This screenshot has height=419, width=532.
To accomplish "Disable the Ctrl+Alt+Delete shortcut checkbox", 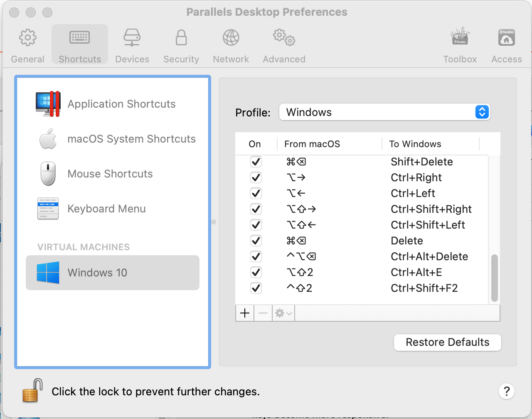I will pos(256,256).
